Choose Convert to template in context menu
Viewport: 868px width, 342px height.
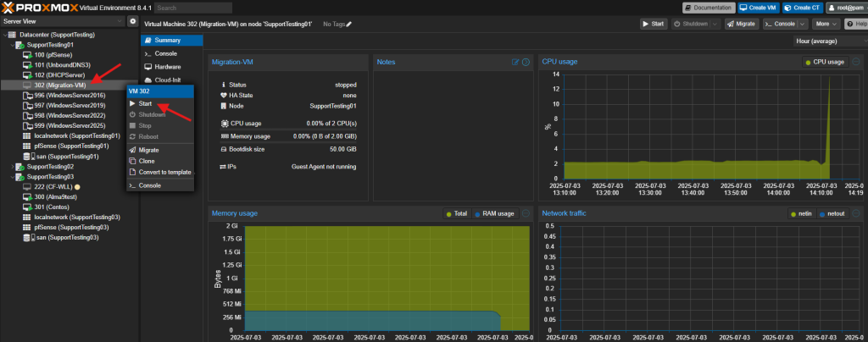(x=160, y=173)
